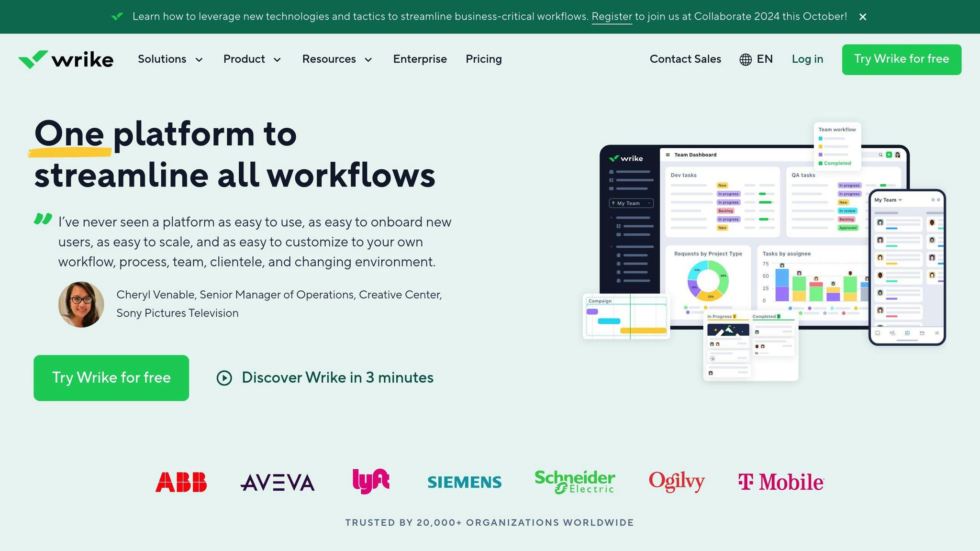Click the Schneider Electric logo
980x551 pixels.
(575, 481)
